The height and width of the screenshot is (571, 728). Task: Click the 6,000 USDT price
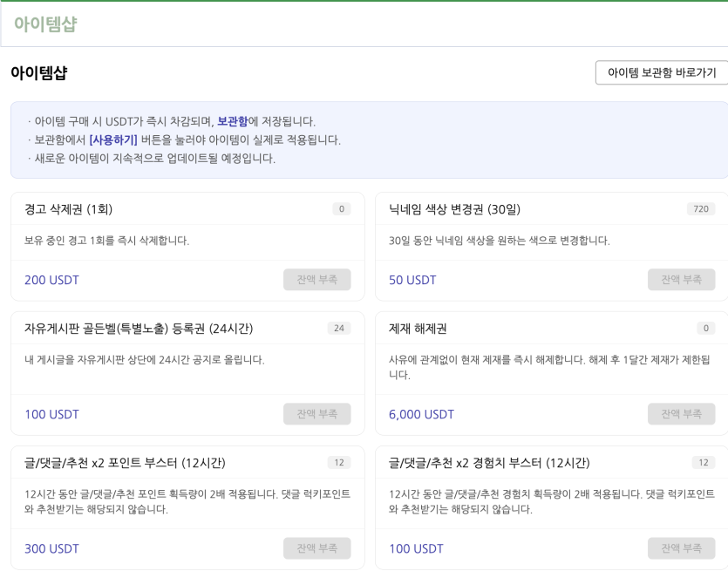pos(421,414)
